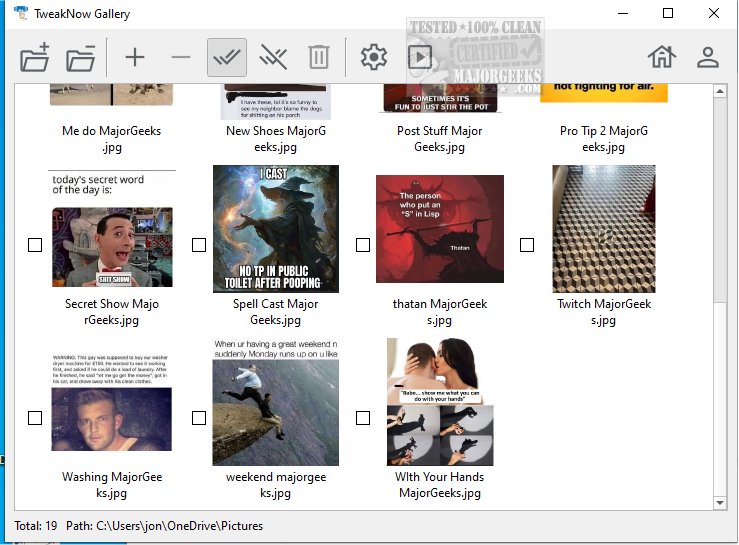Click the Total: 19 status text
This screenshot has width=739, height=545.
coord(36,526)
